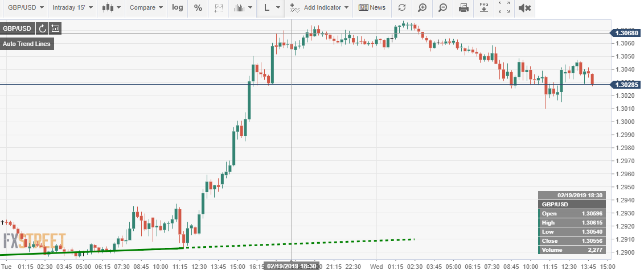Open the candlestick chart type dropdown
Screen dimensions: 644x274
112,8
